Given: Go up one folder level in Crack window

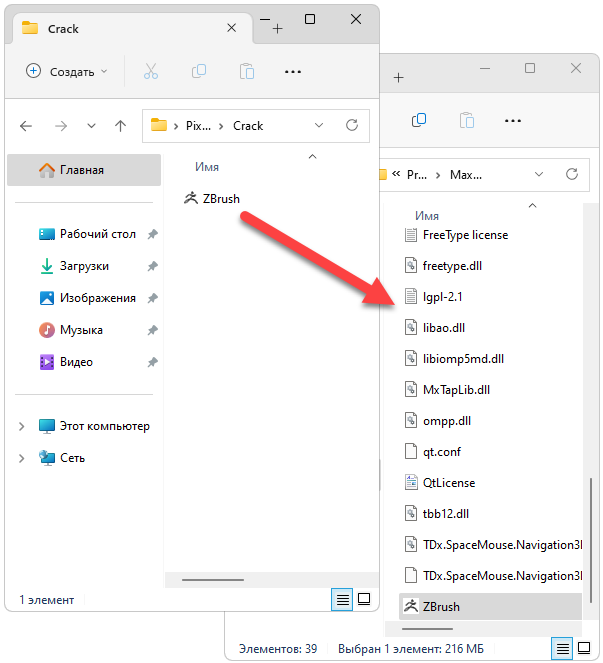Looking at the screenshot, I should click(x=121, y=126).
